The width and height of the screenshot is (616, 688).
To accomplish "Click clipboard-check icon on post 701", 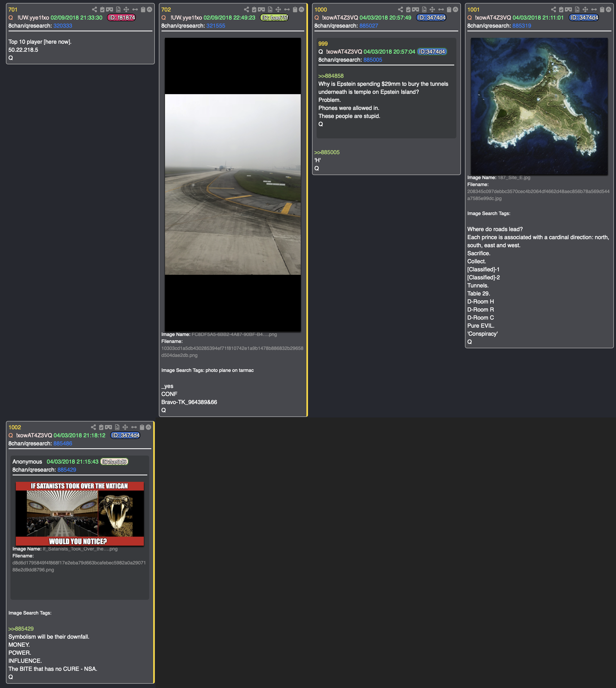I will 102,9.
